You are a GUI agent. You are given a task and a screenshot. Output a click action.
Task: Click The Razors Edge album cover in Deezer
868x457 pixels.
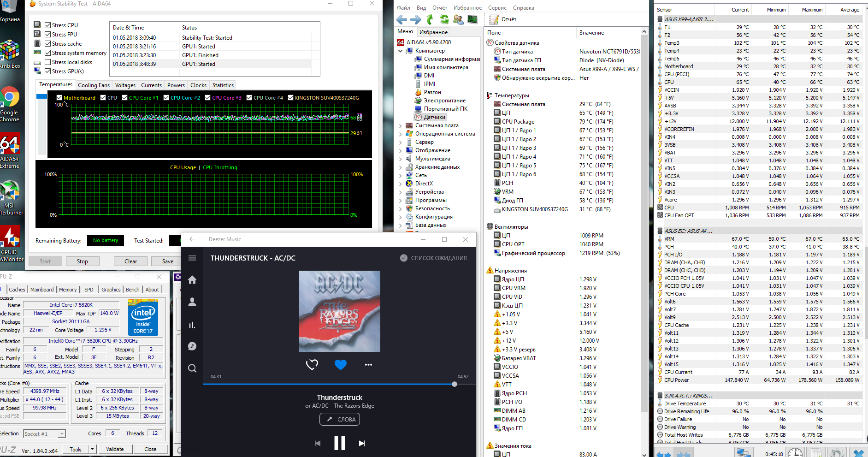click(340, 311)
